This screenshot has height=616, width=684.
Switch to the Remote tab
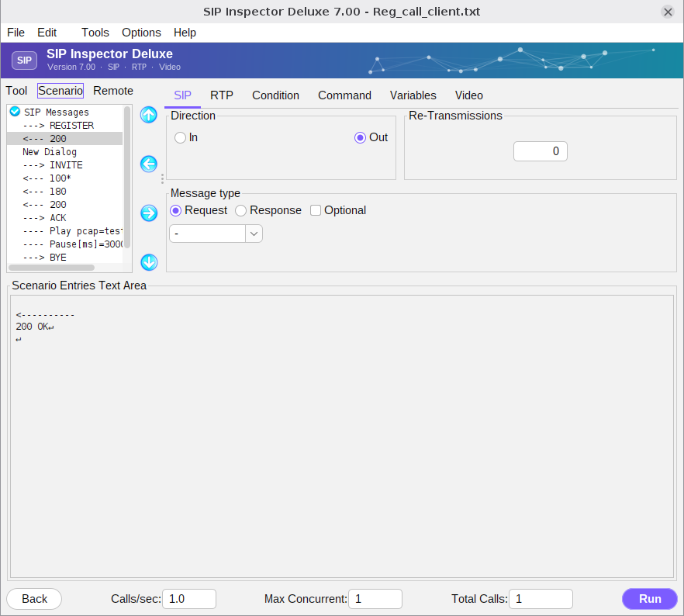[x=113, y=91]
